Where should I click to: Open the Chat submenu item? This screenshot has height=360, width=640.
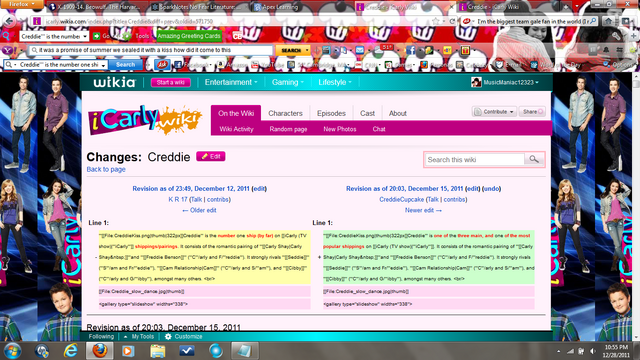point(379,129)
